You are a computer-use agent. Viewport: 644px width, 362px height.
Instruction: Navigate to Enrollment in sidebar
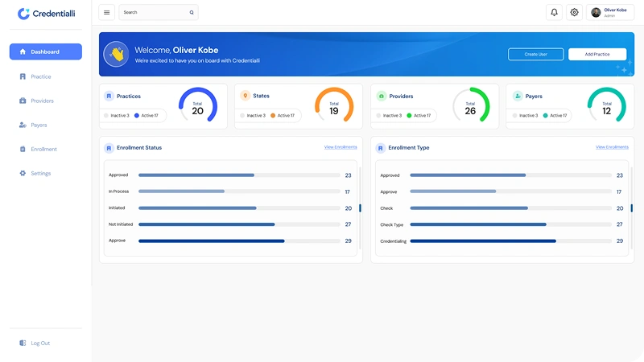(43, 149)
